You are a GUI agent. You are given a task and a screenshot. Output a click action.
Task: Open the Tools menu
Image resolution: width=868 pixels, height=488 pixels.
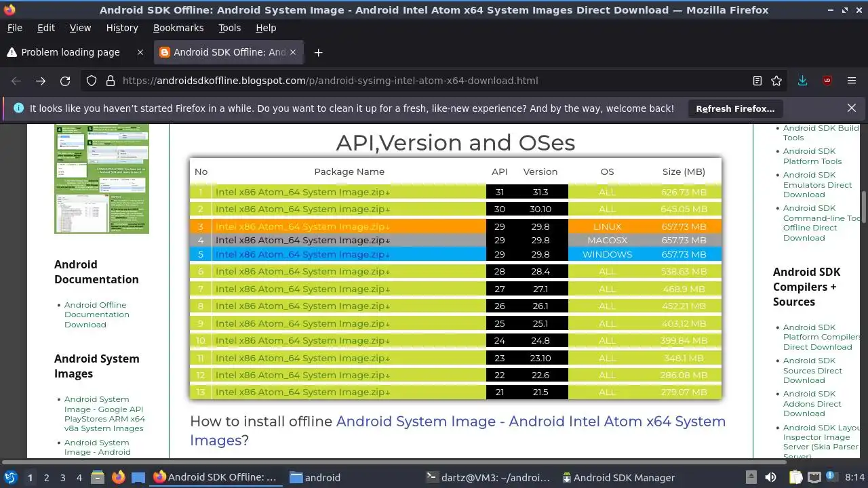point(229,28)
